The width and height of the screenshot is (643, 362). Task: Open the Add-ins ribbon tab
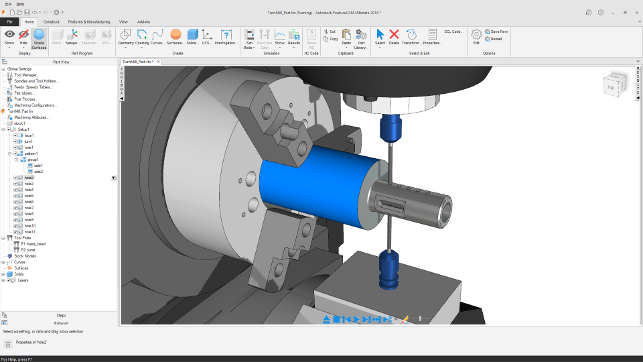(x=144, y=22)
